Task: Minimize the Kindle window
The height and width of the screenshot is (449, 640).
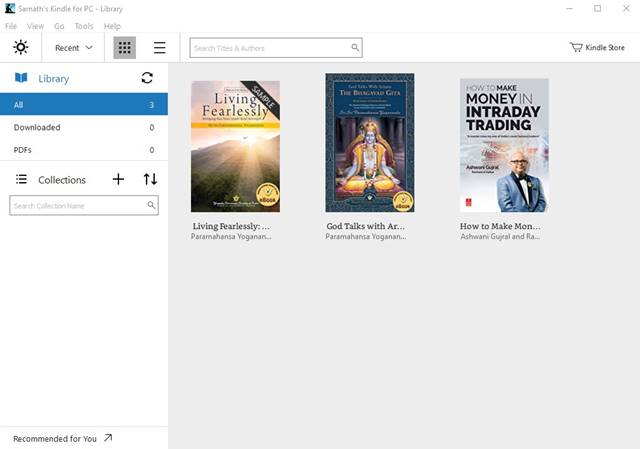Action: 569,8
